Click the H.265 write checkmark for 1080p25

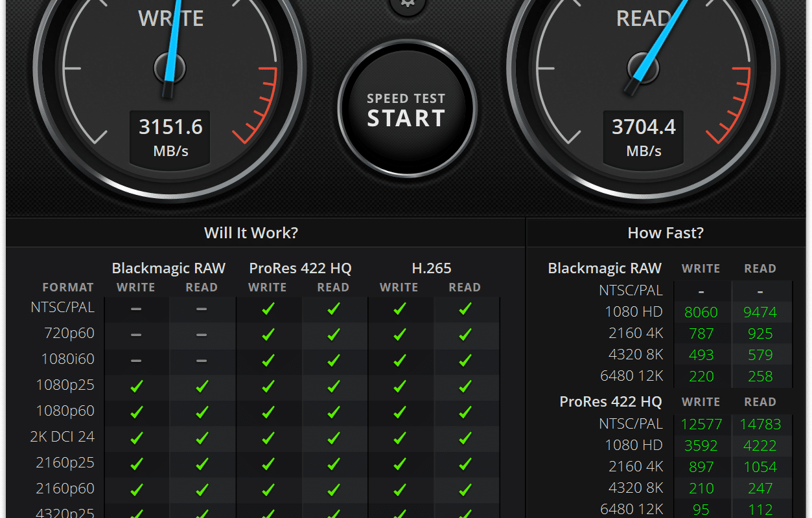(399, 387)
